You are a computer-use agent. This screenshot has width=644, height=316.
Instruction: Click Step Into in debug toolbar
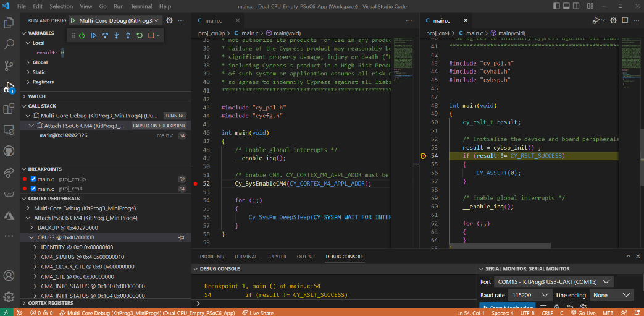[x=117, y=36]
